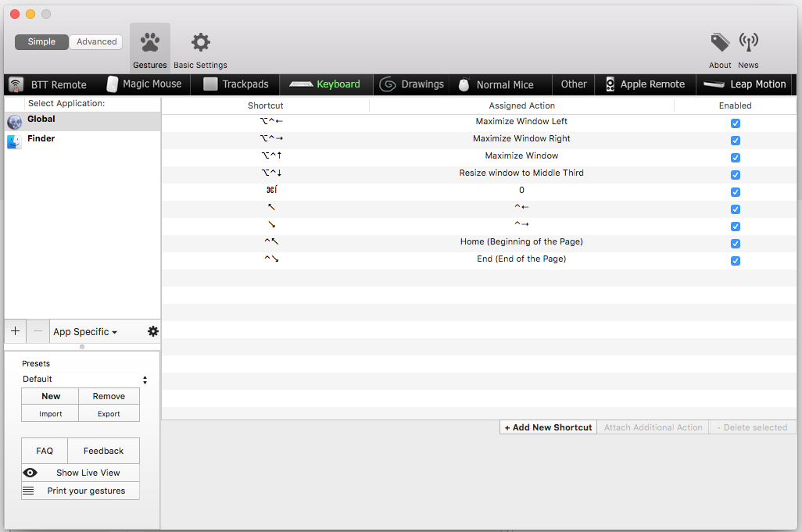Open the Default presets dropdown

(x=84, y=380)
